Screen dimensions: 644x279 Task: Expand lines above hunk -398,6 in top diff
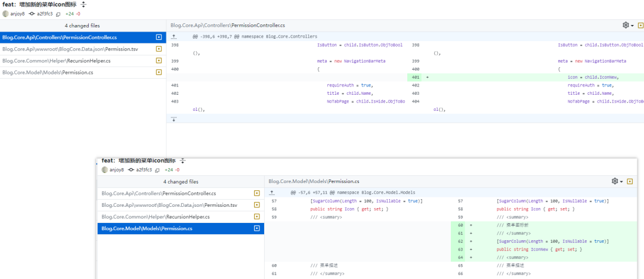tap(174, 36)
